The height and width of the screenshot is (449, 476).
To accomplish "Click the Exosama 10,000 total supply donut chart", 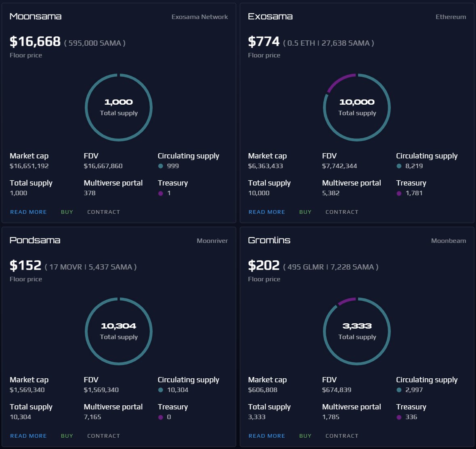I will 357,107.
